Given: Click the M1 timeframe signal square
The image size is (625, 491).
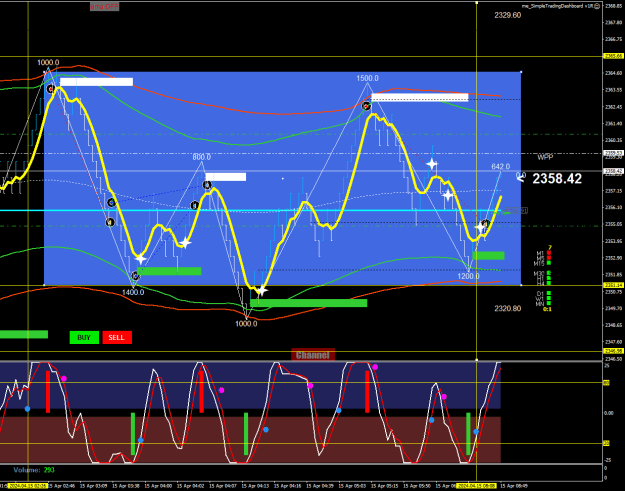Looking at the screenshot, I should point(549,252).
